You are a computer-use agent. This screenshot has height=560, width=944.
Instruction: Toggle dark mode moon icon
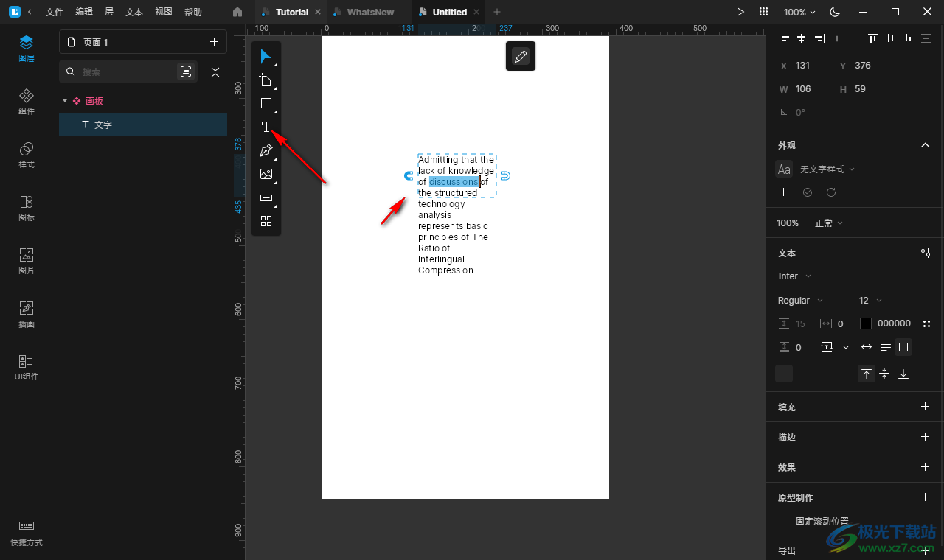click(835, 12)
